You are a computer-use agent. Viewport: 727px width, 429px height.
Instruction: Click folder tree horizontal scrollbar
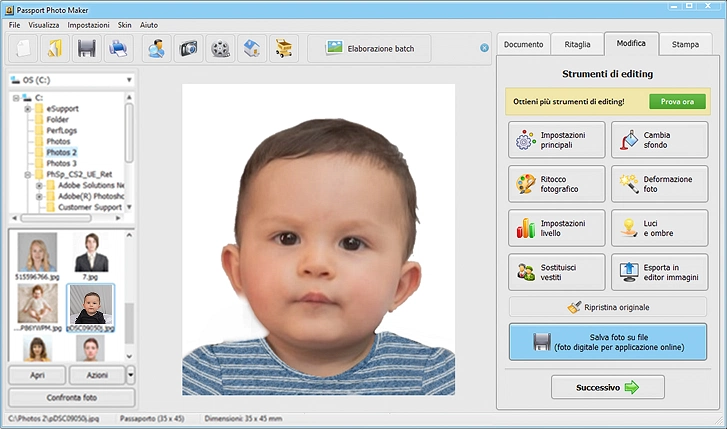[56, 218]
